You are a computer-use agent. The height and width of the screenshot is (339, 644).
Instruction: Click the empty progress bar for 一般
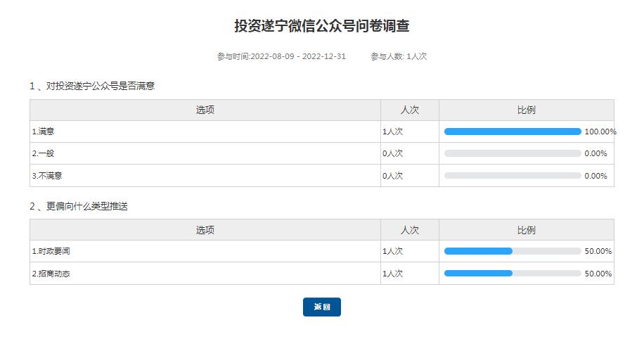tap(513, 153)
